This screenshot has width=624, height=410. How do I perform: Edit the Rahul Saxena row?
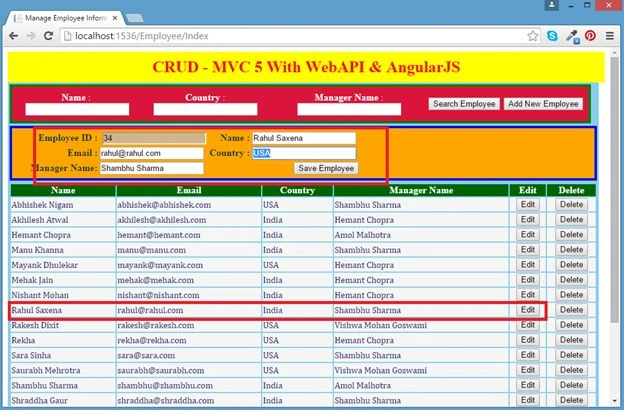click(x=528, y=310)
